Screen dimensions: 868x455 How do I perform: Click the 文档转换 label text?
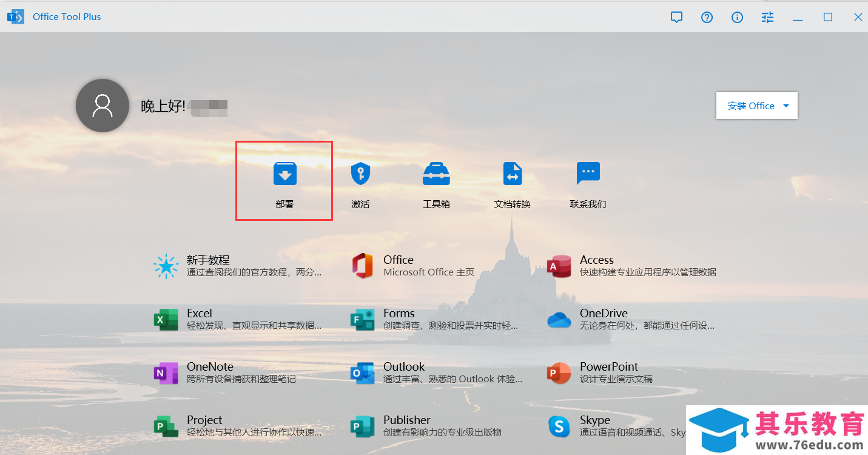click(513, 204)
